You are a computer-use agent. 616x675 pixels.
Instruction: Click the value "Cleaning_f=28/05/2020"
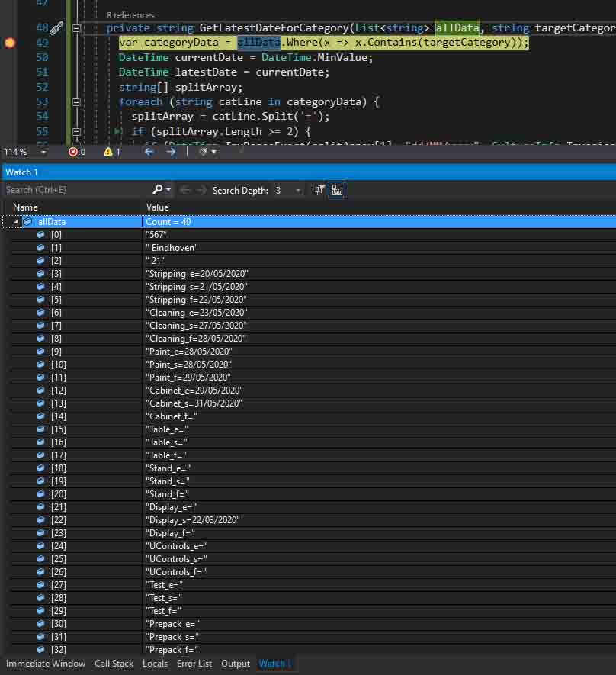coord(196,339)
